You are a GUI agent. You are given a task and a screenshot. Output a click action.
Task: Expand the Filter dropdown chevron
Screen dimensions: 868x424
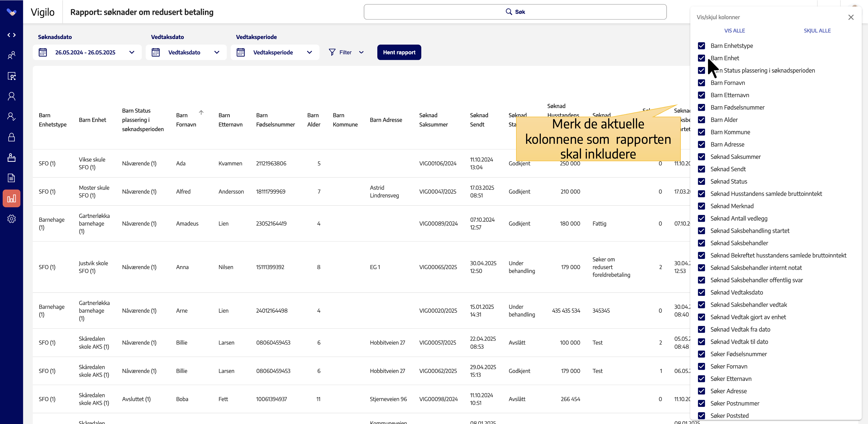[361, 52]
